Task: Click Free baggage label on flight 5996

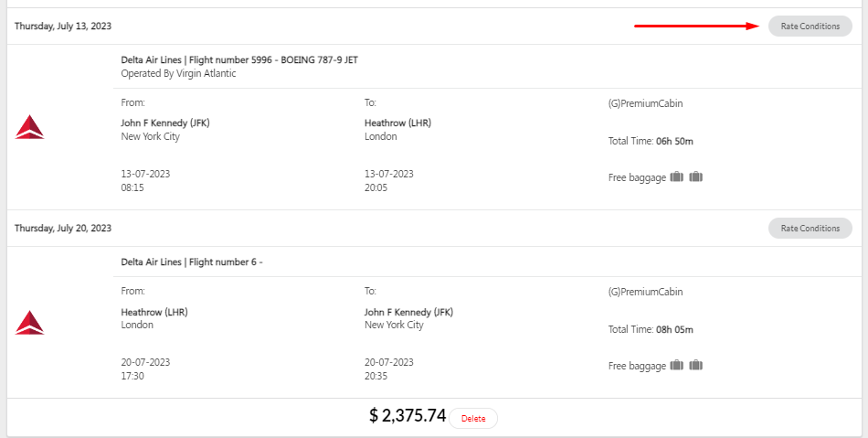Action: point(637,177)
